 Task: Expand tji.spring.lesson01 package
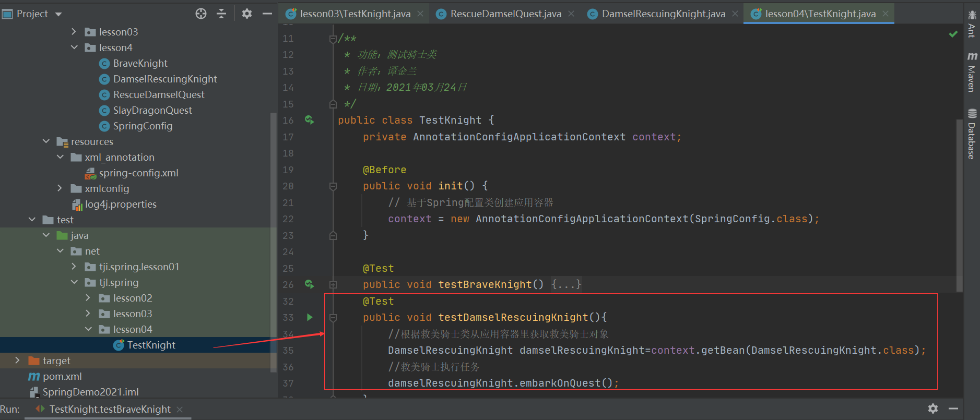tap(74, 267)
